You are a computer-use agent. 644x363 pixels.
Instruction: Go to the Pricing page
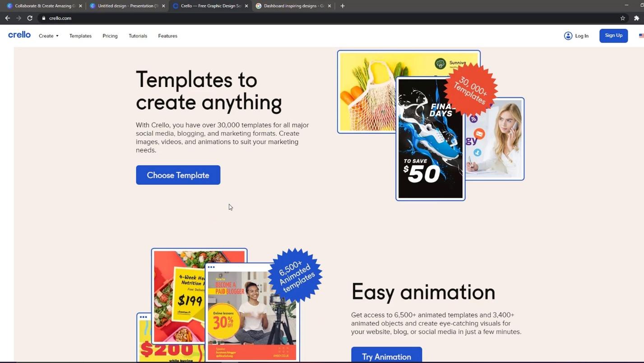(110, 36)
